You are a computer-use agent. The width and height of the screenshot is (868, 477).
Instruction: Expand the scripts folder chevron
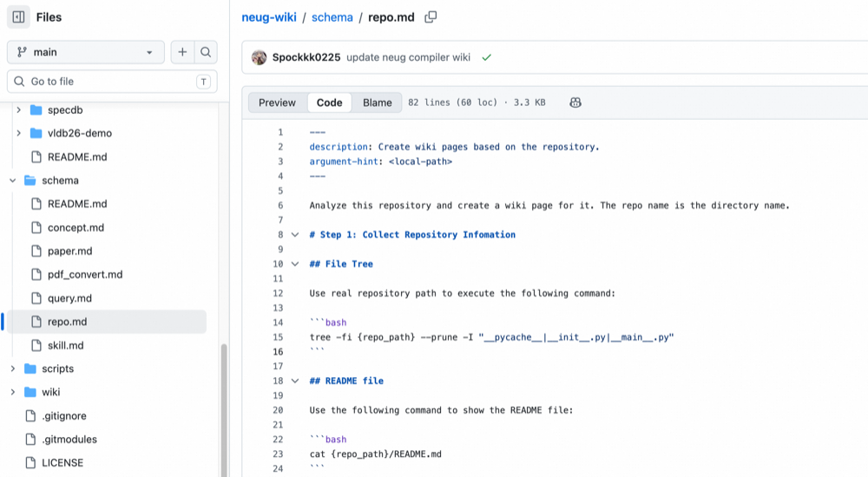tap(13, 368)
